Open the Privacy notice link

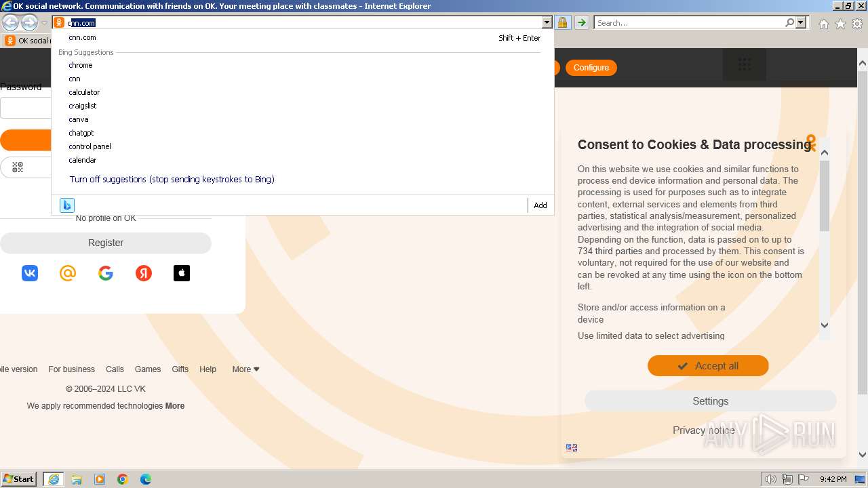pyautogui.click(x=704, y=430)
